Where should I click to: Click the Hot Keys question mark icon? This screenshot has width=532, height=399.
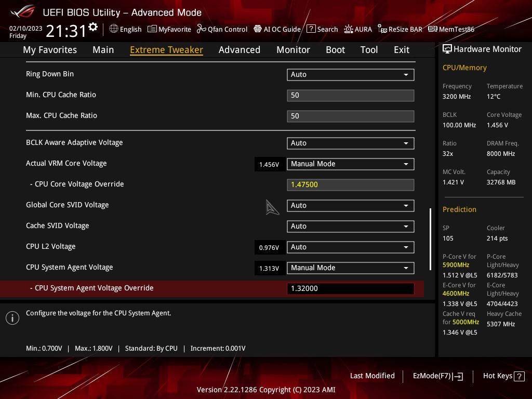(519, 376)
